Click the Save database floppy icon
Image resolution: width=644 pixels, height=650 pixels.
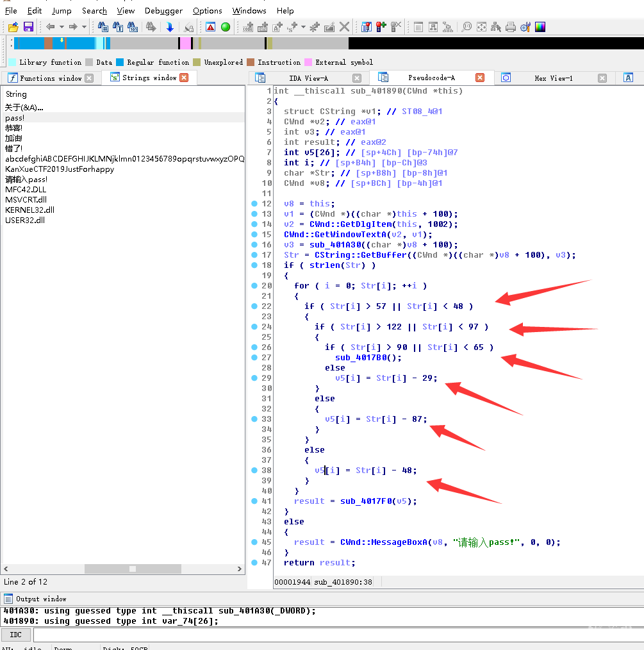(x=28, y=27)
